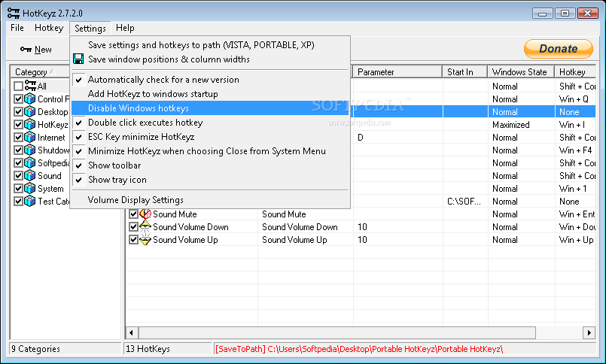This screenshot has width=606, height=364.
Task: Uncheck the System category checkbox
Action: tap(18, 188)
